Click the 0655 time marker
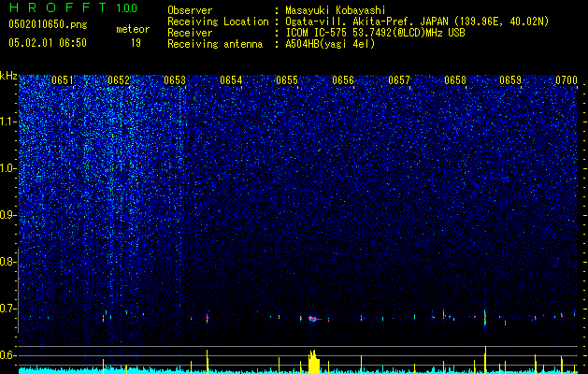Screen dimensions: 588x374 (287, 80)
